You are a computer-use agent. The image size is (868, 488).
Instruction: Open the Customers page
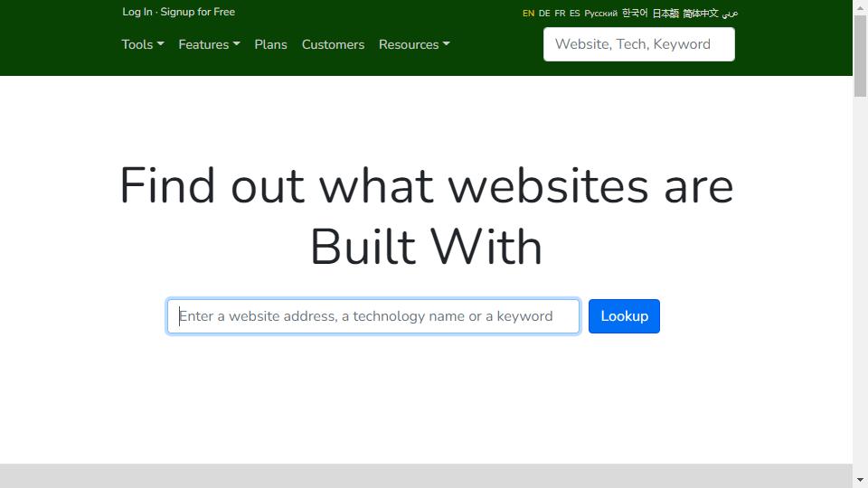(333, 44)
